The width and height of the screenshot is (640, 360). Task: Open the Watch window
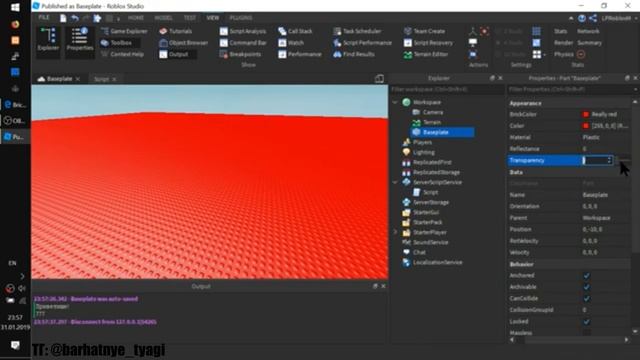point(291,43)
